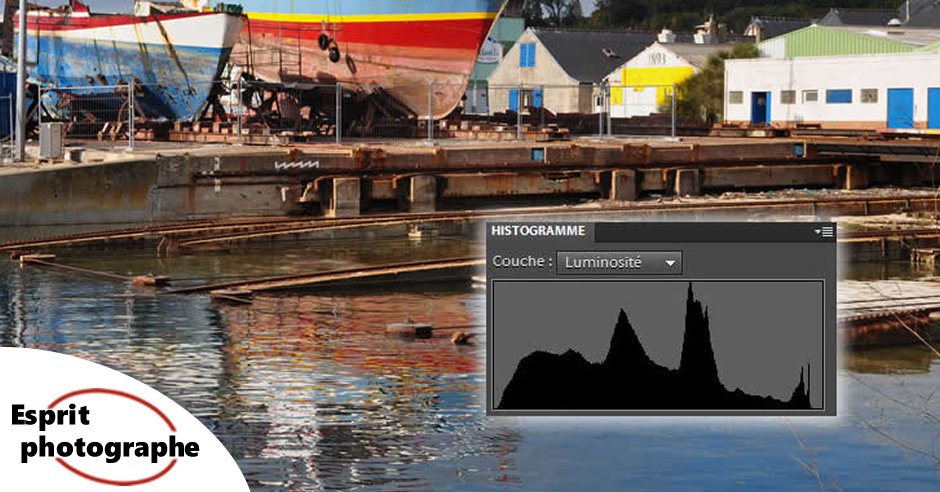The width and height of the screenshot is (940, 492).
Task: Open the Histogramme panel options menu icon
Action: [x=825, y=232]
